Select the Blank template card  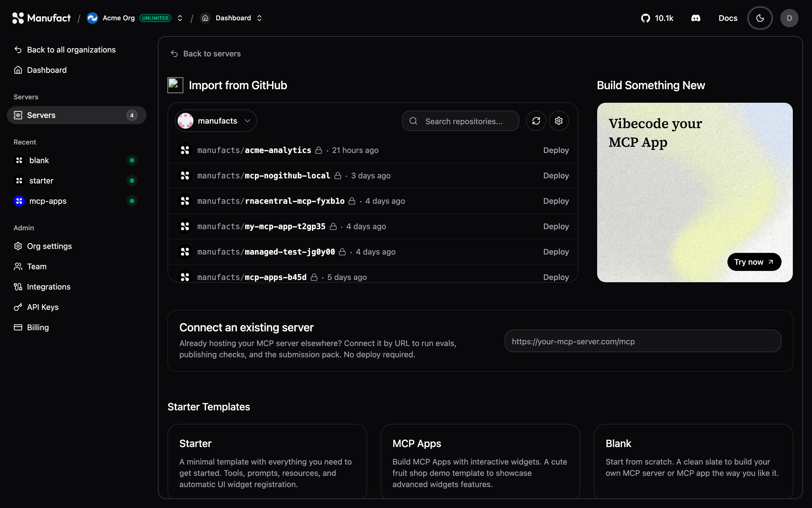[x=693, y=461]
